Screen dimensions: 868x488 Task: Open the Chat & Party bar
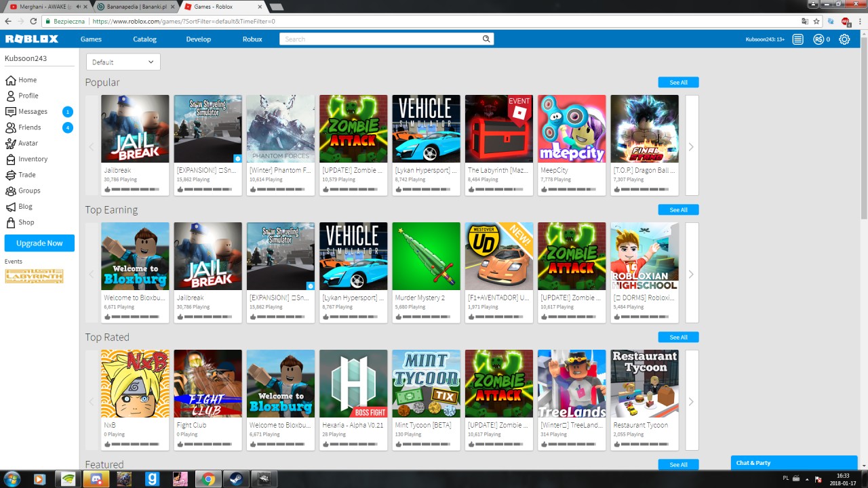(x=794, y=463)
